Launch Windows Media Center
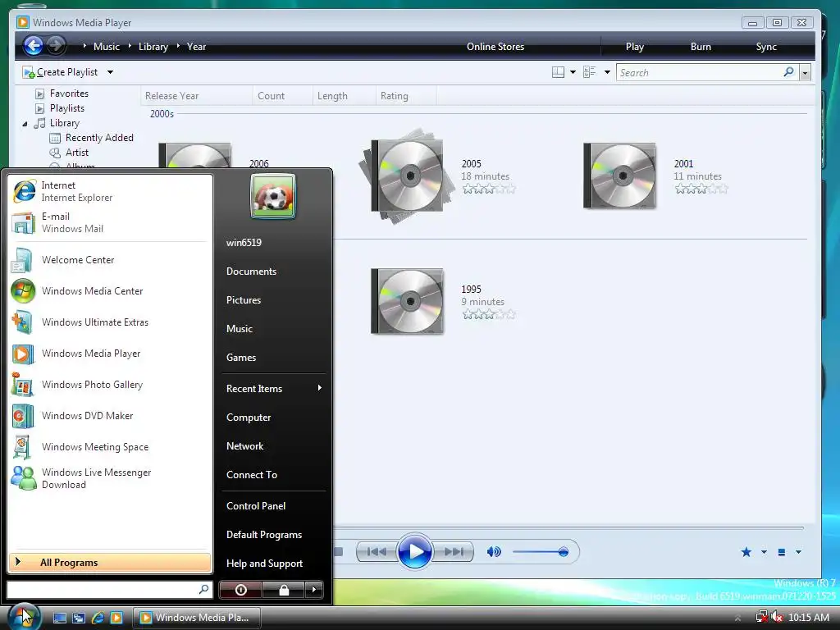This screenshot has width=840, height=630. point(110,291)
